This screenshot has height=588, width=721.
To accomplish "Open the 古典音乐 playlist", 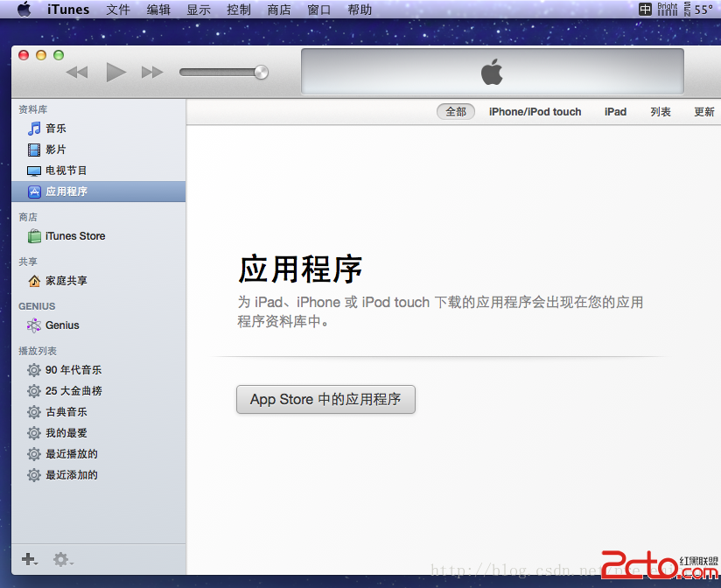I will 98,412.
